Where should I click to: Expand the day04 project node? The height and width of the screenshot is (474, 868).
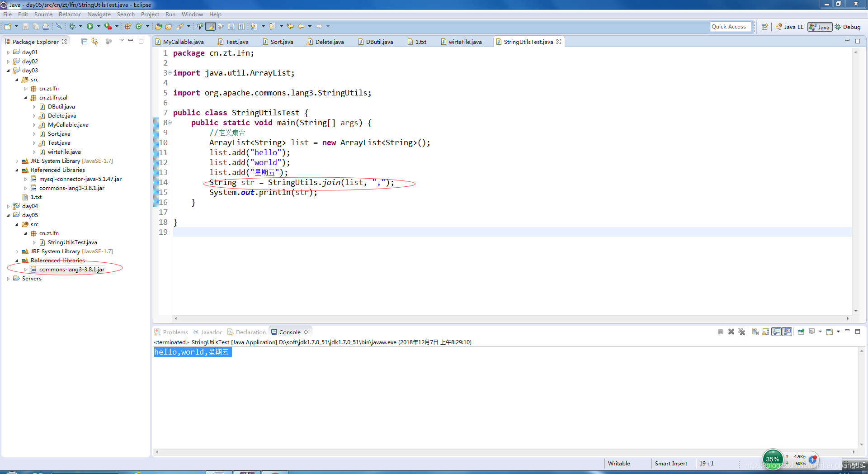(x=8, y=206)
